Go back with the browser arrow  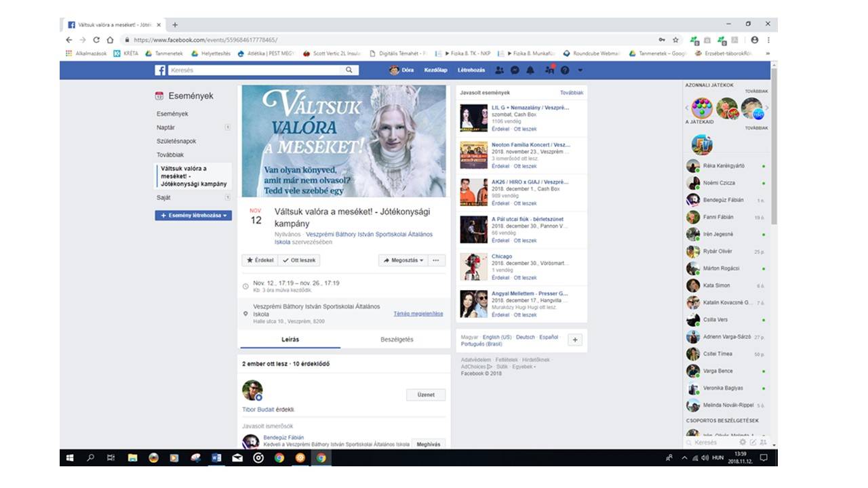[x=68, y=40]
